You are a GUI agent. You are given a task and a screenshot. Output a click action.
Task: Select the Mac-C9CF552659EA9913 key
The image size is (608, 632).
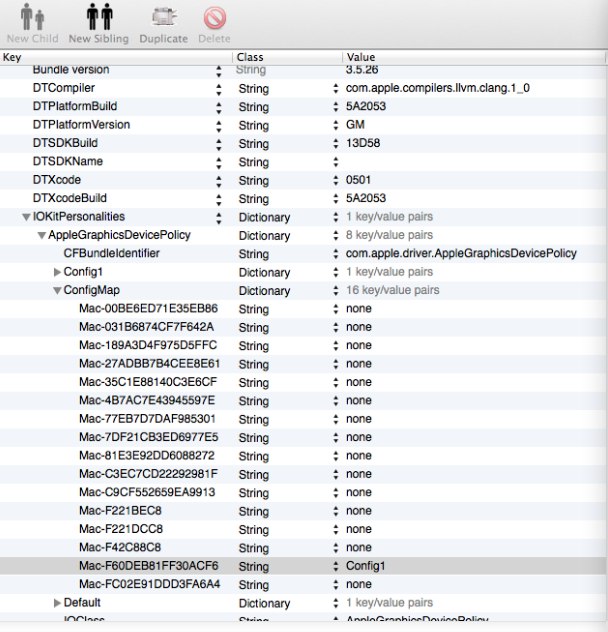(147, 493)
